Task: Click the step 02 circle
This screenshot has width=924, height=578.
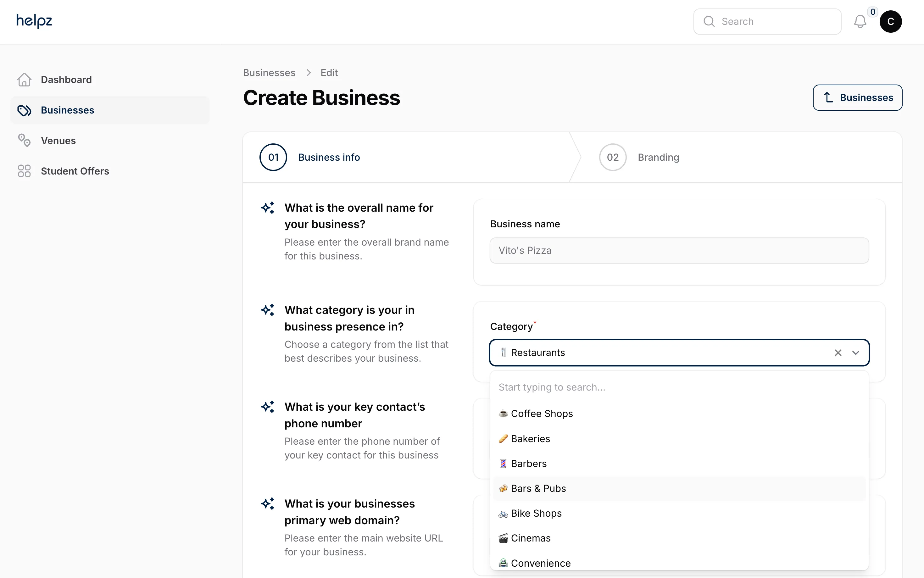Action: coord(612,157)
